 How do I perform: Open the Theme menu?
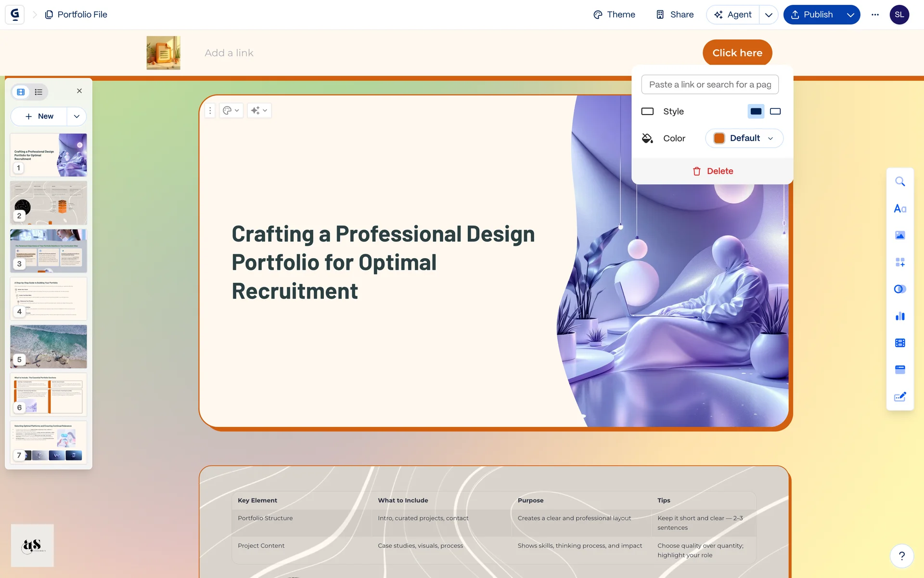point(614,14)
